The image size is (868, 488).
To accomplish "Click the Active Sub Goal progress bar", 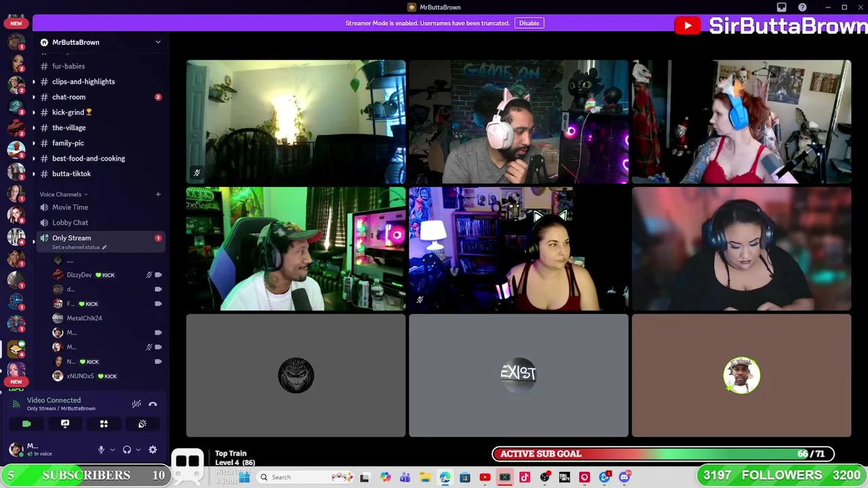I will (663, 453).
